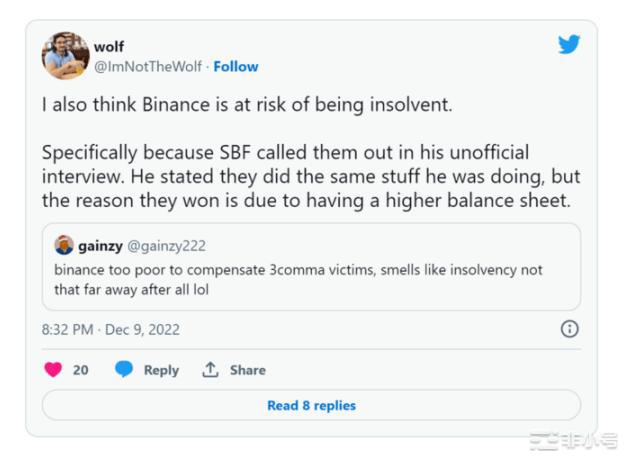This screenshot has height=459, width=626.
Task: Open wolf's profile picture
Action: pos(65,55)
